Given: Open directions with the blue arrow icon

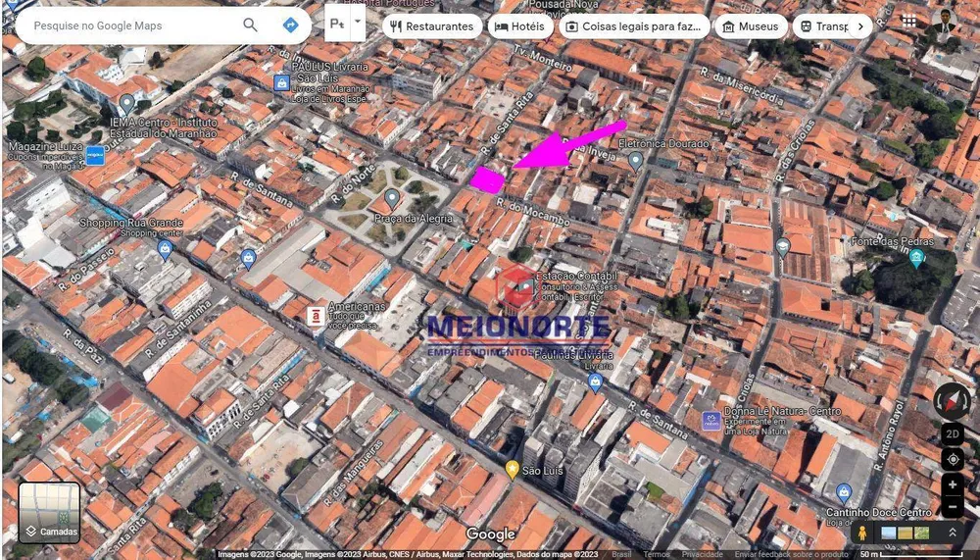Looking at the screenshot, I should [290, 25].
